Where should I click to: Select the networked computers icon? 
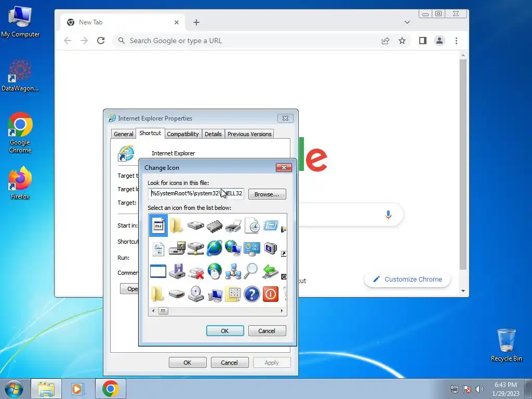coord(233,271)
